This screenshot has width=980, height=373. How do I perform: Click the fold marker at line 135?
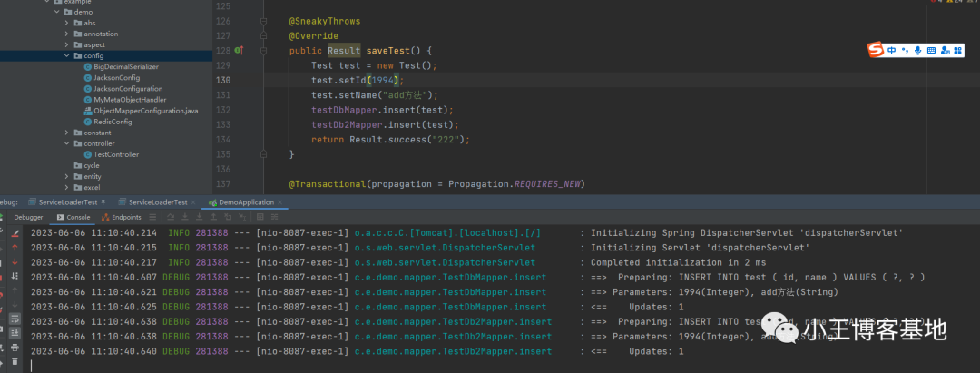point(264,155)
